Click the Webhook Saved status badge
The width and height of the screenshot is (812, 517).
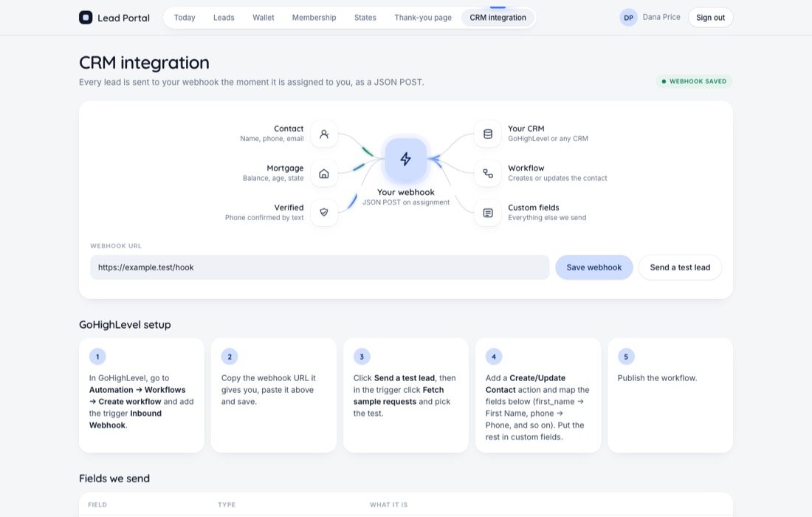(x=694, y=81)
